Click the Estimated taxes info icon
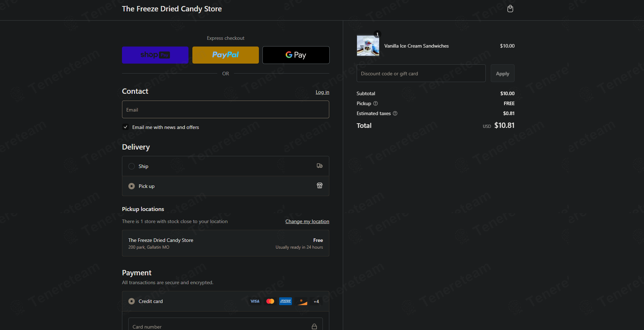 click(395, 113)
